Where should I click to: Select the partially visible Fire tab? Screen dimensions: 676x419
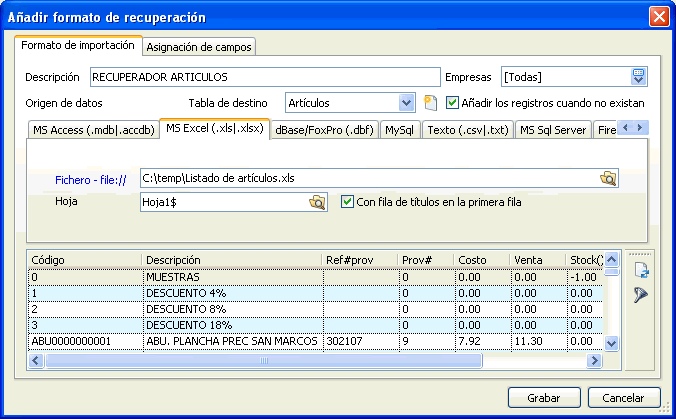pos(606,130)
